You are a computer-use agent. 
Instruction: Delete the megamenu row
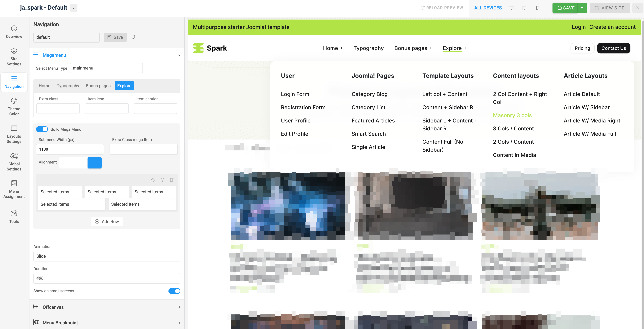tap(172, 180)
